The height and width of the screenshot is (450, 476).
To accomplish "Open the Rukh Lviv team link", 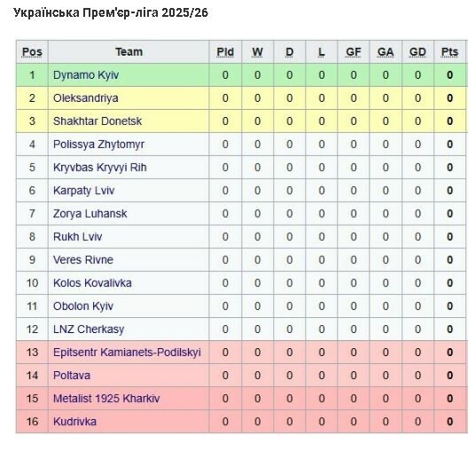I will pyautogui.click(x=77, y=237).
